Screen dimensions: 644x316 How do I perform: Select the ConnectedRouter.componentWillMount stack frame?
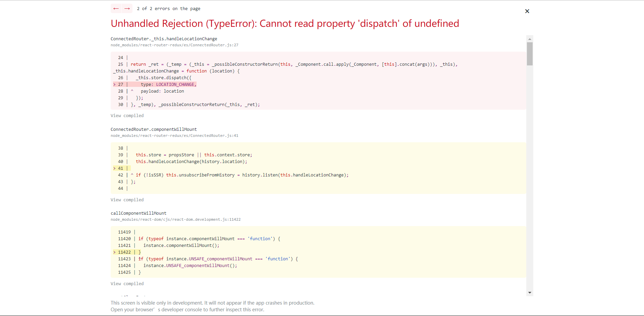[x=154, y=129]
